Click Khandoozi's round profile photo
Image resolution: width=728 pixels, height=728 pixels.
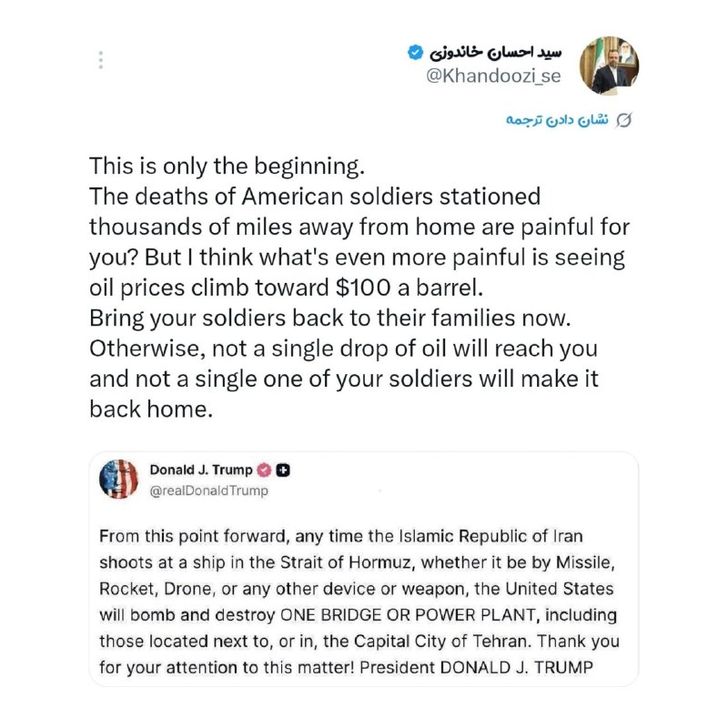(609, 66)
